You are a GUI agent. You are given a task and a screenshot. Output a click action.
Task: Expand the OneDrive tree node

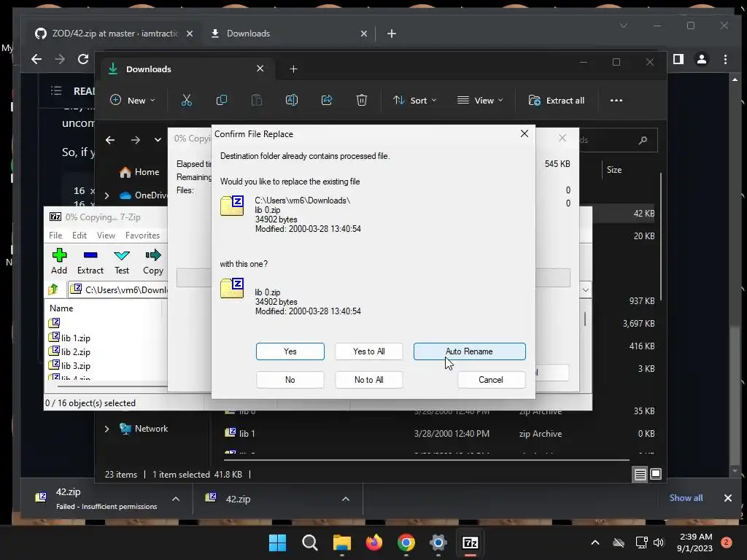[107, 195]
